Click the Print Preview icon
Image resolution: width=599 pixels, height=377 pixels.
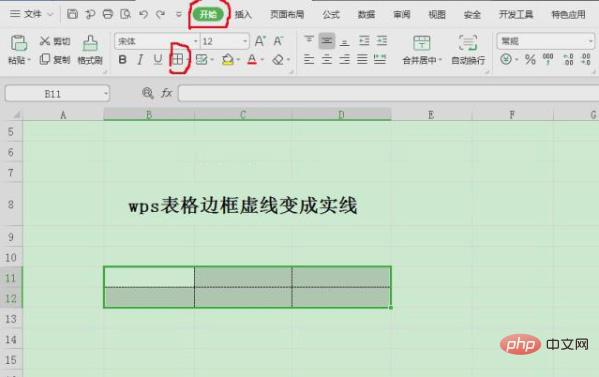[x=125, y=15]
